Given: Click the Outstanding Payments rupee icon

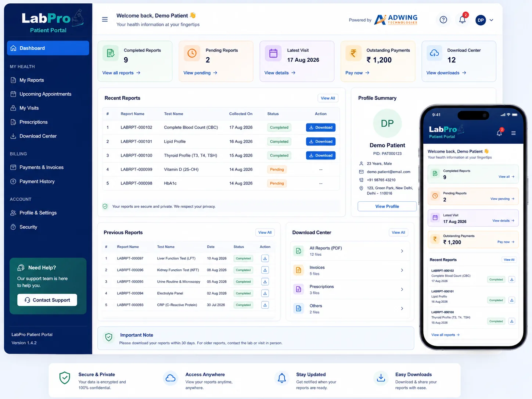Looking at the screenshot, I should tap(353, 53).
